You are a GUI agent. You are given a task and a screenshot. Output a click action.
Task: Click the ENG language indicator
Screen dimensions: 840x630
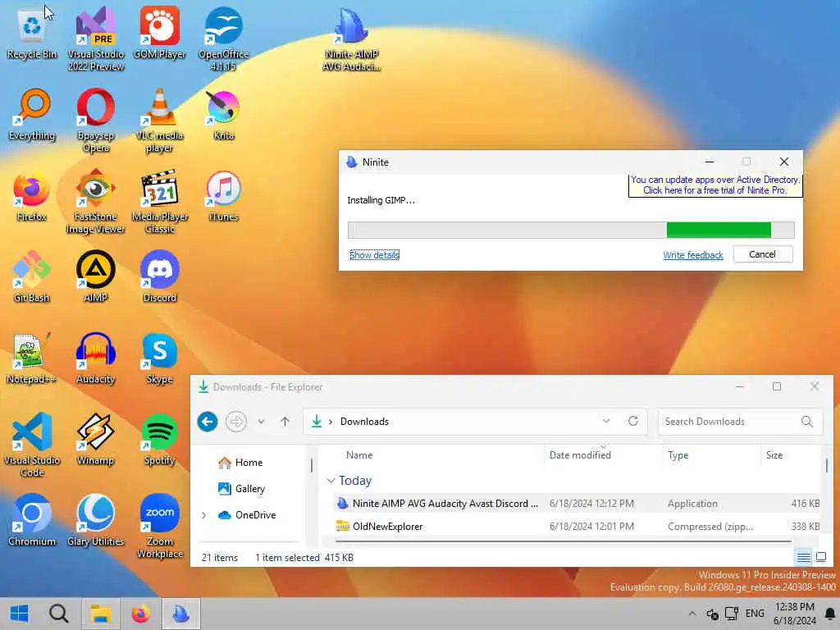pyautogui.click(x=755, y=614)
